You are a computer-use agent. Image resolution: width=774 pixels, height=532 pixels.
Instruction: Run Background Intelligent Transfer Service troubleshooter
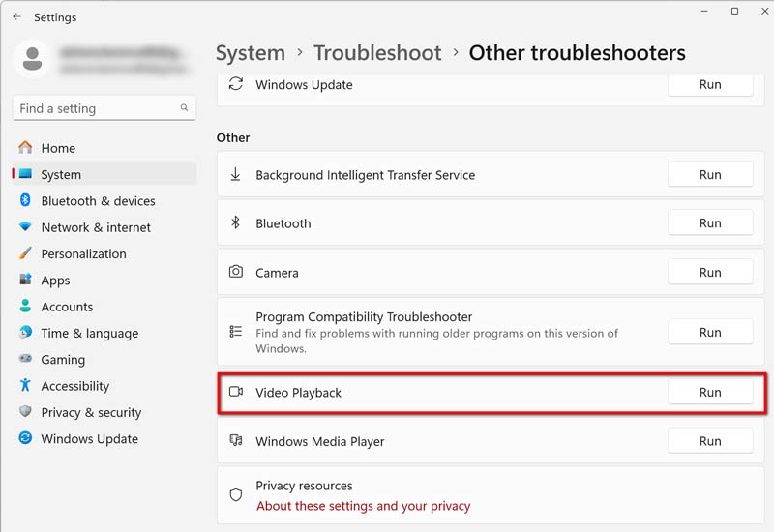[710, 174]
